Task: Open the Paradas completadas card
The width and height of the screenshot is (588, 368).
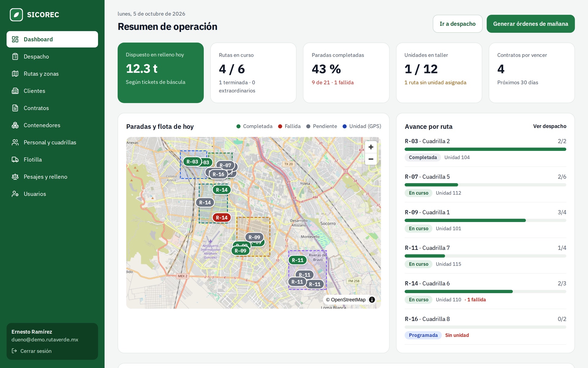Action: click(346, 73)
